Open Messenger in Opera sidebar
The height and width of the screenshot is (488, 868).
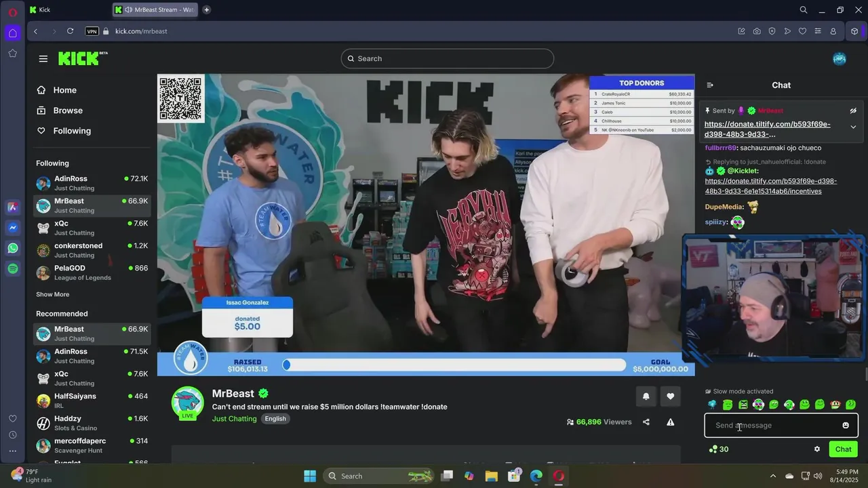click(x=13, y=228)
